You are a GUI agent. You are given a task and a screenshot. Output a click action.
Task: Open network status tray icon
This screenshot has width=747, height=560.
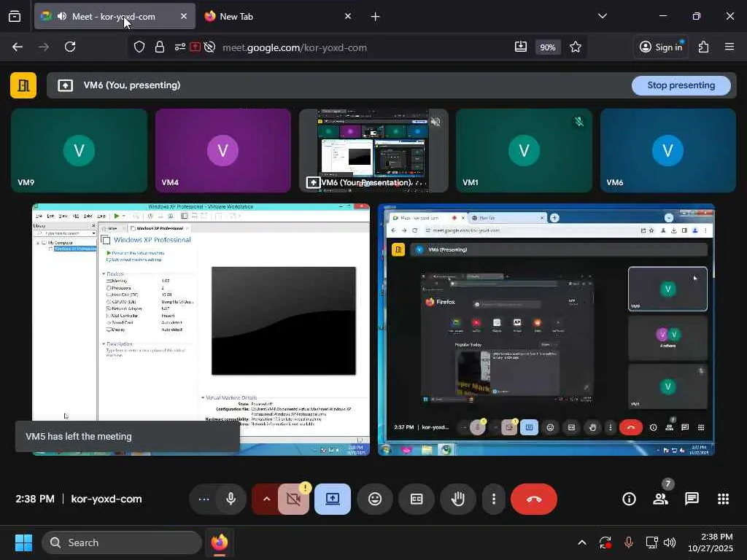coord(651,542)
